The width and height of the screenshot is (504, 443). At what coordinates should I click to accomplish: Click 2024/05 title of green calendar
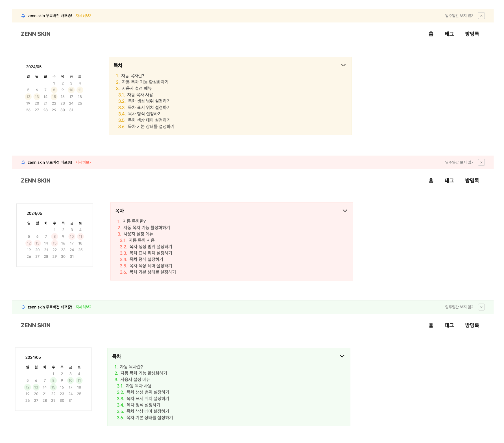(x=33, y=357)
